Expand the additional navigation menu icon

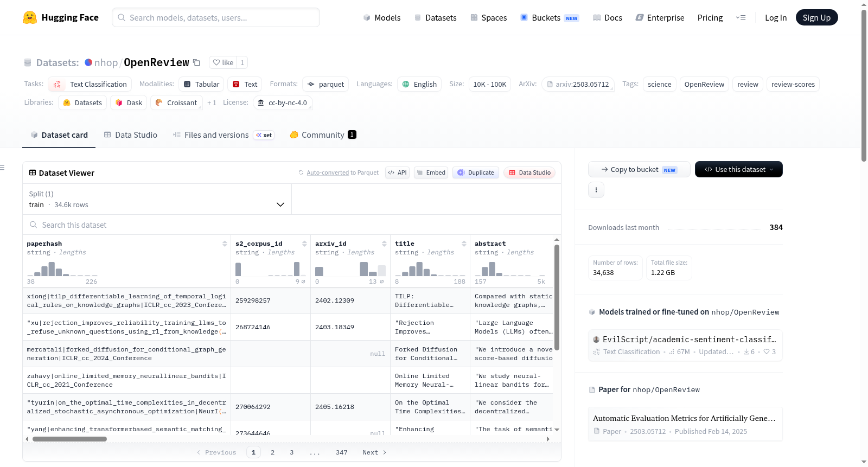pos(741,17)
